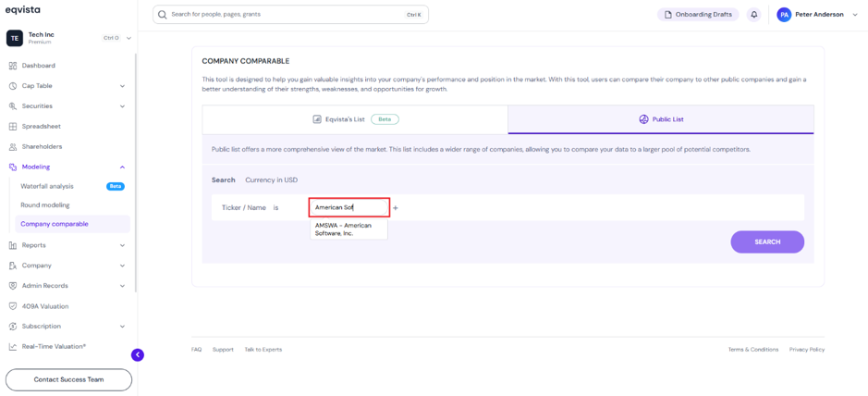Expand the Subscription menu chevron

[x=122, y=327]
